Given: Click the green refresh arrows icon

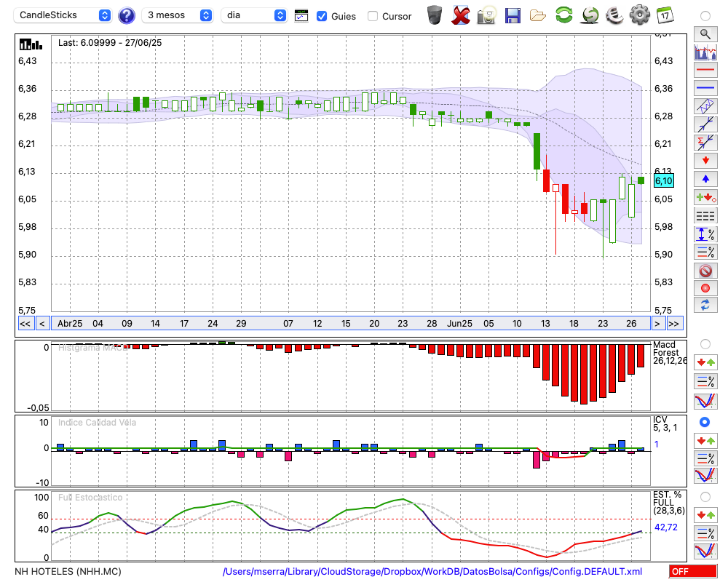Looking at the screenshot, I should click(563, 15).
